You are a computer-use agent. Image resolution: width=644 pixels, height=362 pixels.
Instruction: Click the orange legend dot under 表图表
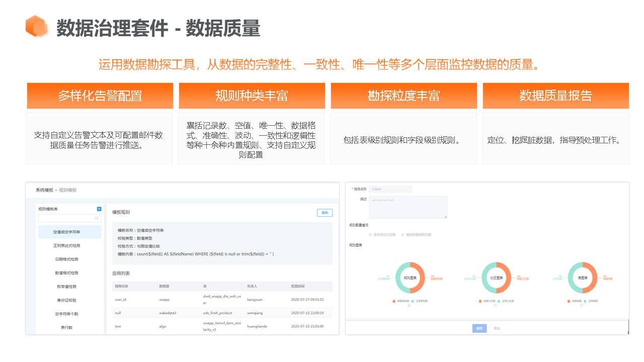[x=569, y=301]
